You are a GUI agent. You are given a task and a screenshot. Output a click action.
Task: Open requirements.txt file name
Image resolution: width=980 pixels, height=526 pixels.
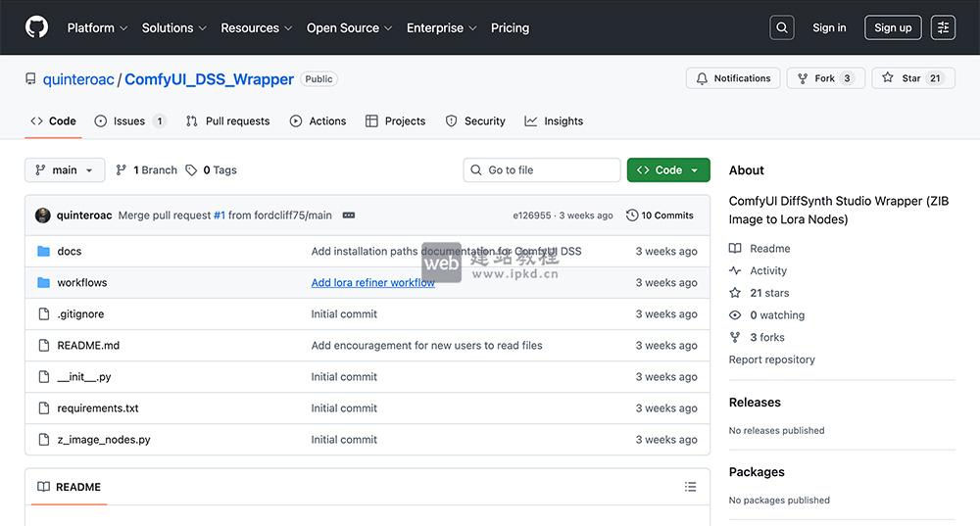click(98, 407)
